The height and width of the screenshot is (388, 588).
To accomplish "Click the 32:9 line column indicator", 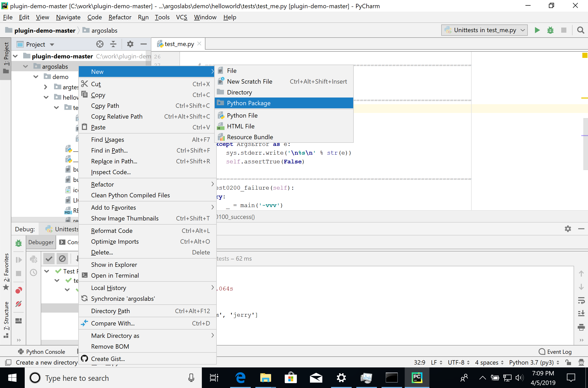I will 419,362.
